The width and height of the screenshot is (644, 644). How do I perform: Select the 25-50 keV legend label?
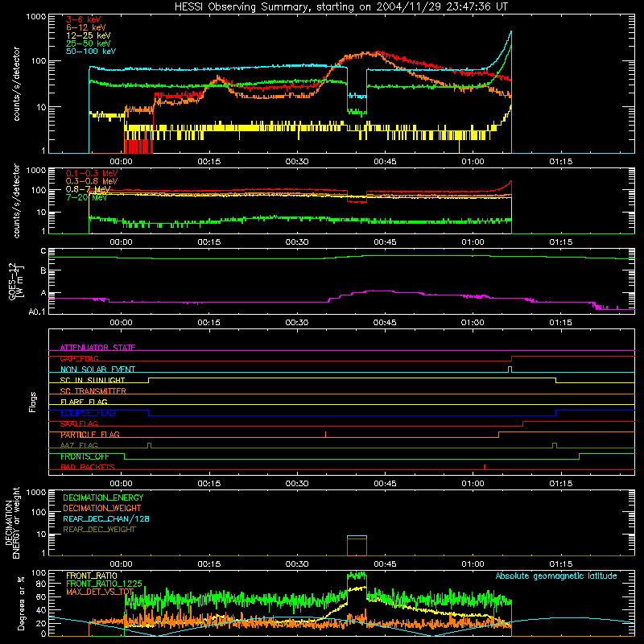point(88,43)
